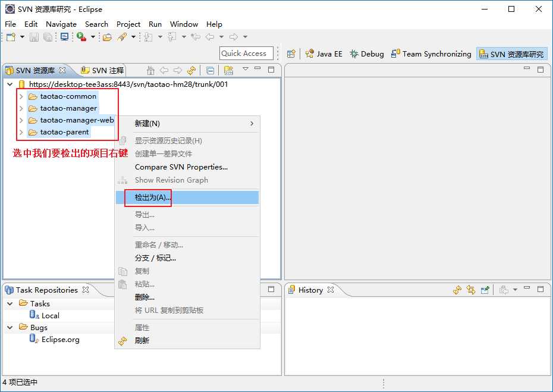Click the Quick Access field

[246, 54]
